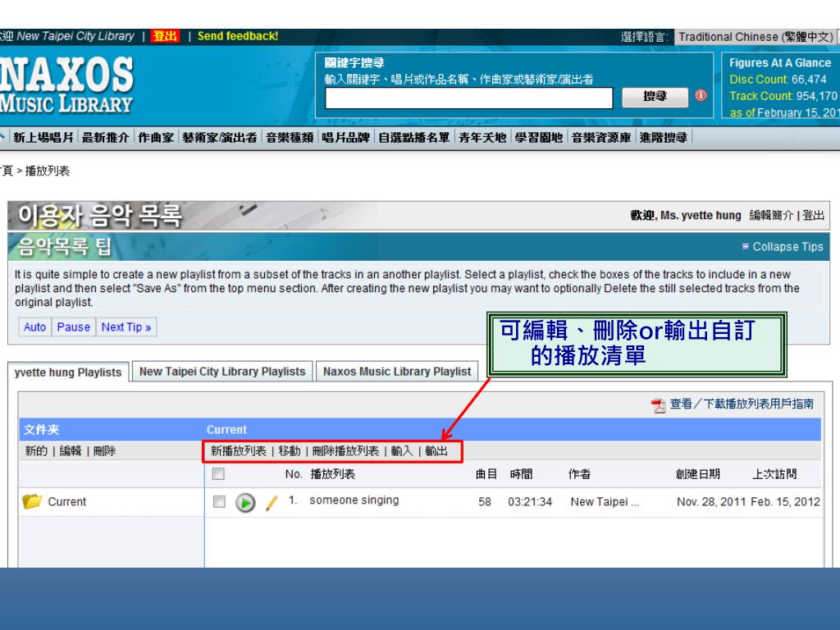Click the 搜尋 search button
Image resolution: width=840 pixels, height=630 pixels.
pyautogui.click(x=655, y=97)
